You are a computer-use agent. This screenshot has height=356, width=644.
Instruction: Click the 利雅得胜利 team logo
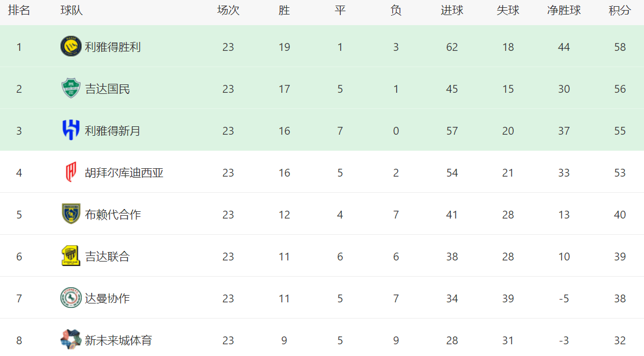tap(70, 46)
